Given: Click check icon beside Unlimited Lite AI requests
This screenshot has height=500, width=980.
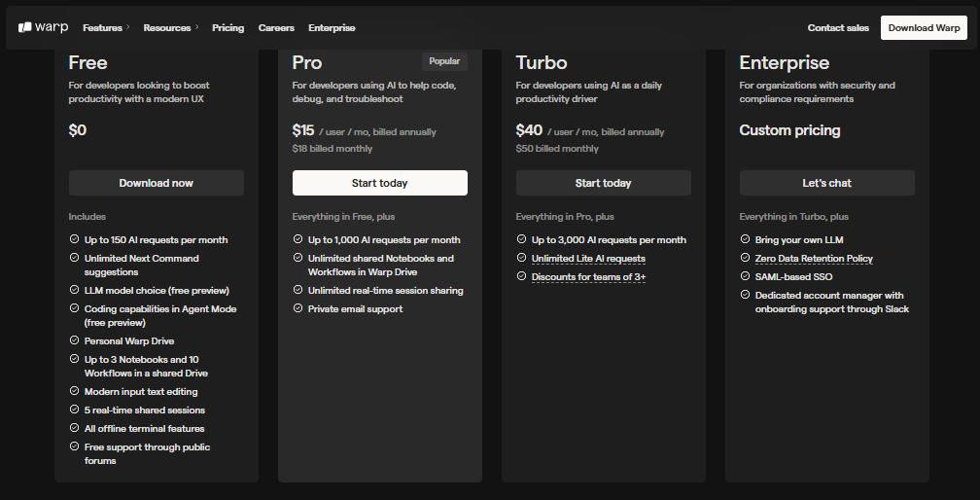Looking at the screenshot, I should (522, 258).
